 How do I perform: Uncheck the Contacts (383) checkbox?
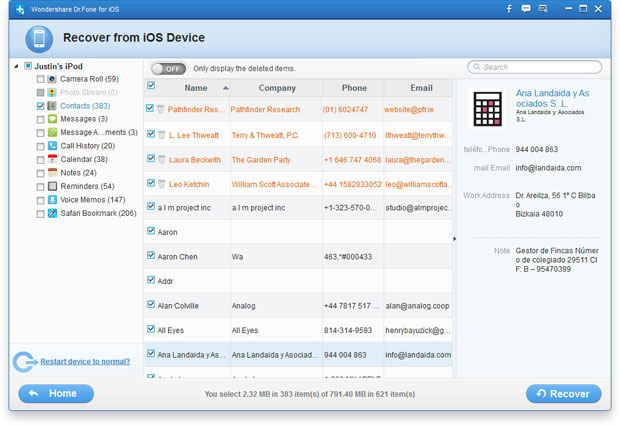[40, 106]
